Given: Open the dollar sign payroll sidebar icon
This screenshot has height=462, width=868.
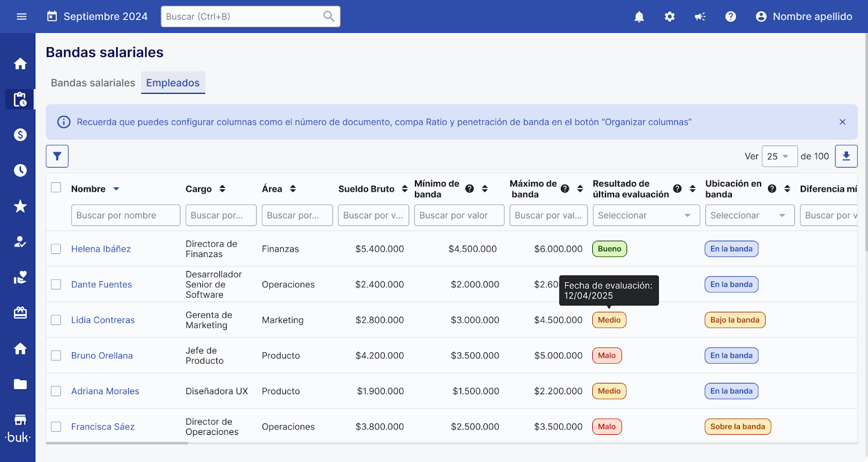Looking at the screenshot, I should pyautogui.click(x=20, y=134).
